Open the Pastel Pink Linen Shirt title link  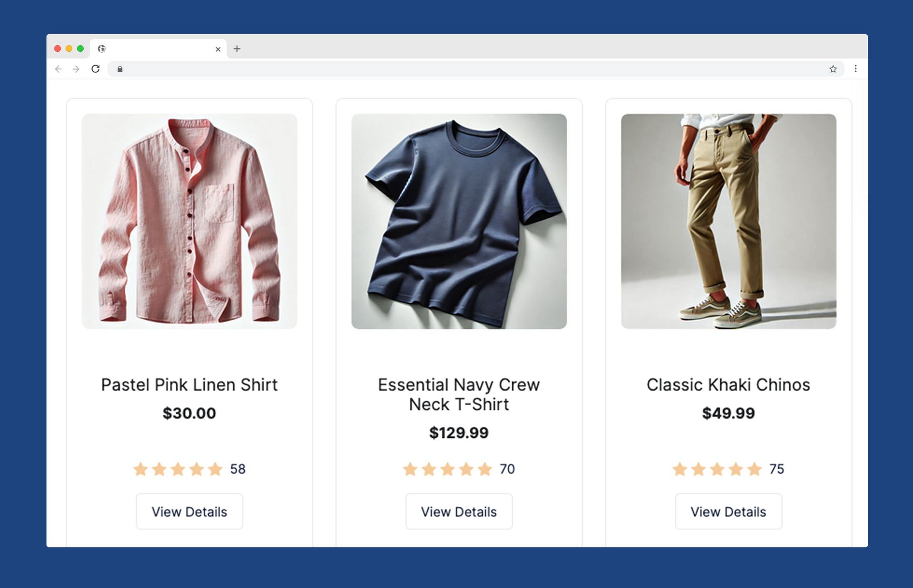[189, 385]
